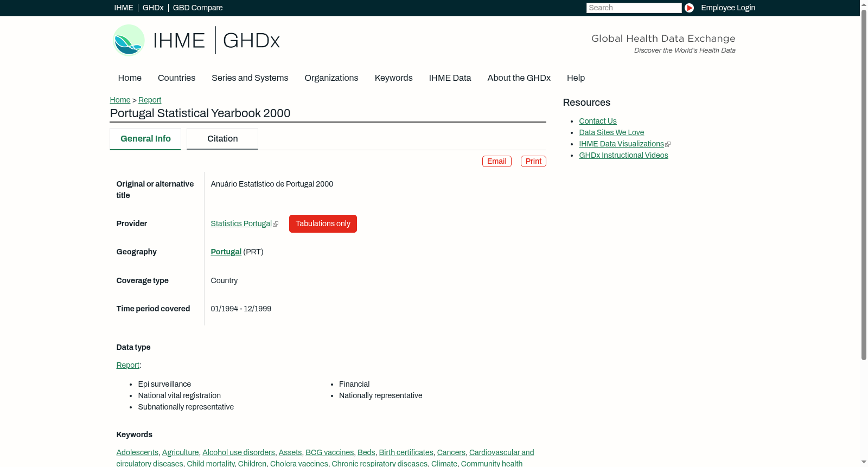Click 'Subnationally representative' list item

[186, 407]
